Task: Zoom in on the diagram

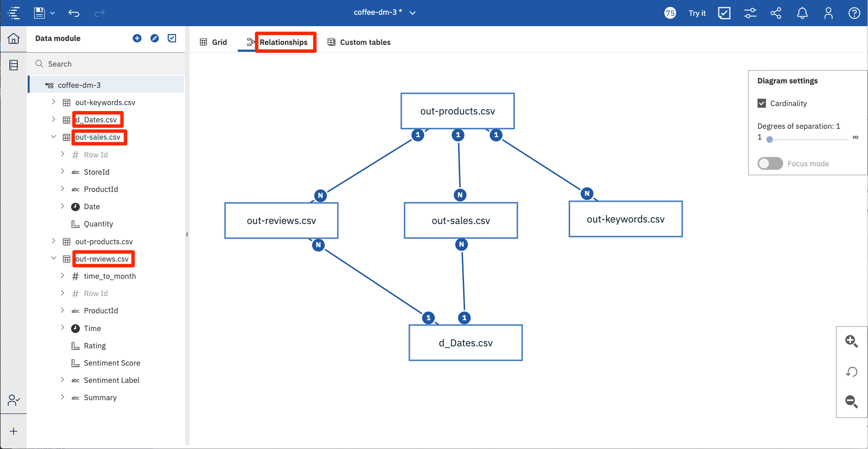Action: tap(852, 341)
